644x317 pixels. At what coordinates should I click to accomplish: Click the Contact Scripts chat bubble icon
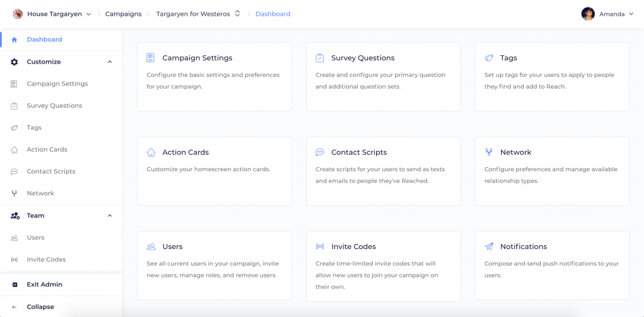point(319,152)
